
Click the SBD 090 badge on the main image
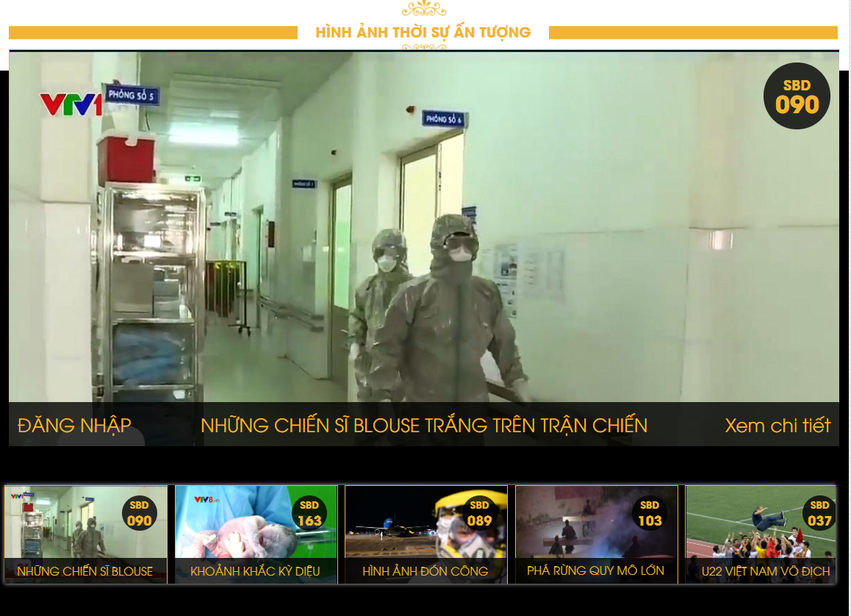797,96
